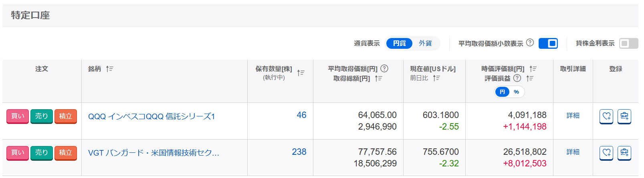
Task: Select 円貨 currency display option
Action: [399, 43]
